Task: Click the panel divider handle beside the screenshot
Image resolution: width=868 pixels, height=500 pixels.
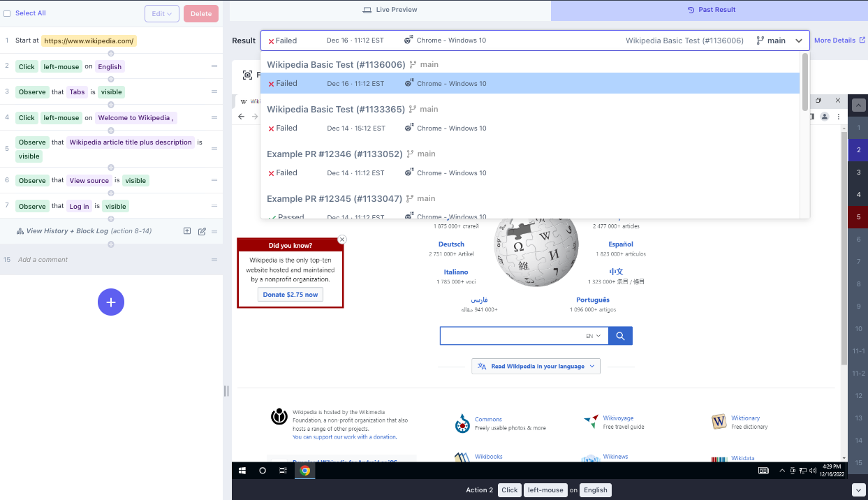Action: [x=226, y=391]
